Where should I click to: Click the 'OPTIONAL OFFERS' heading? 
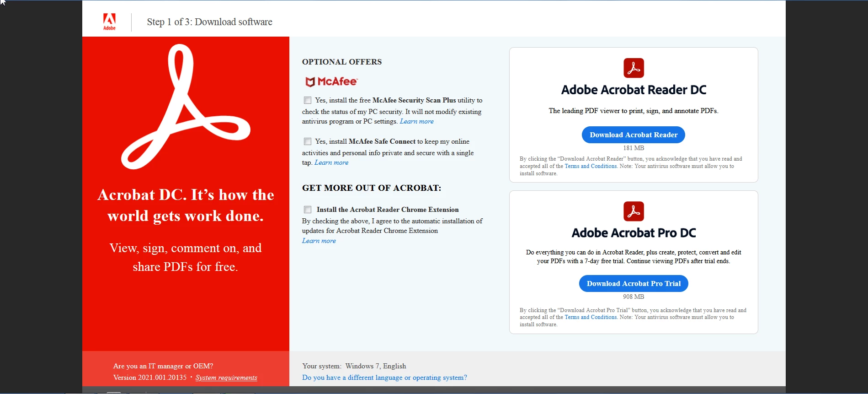click(x=342, y=62)
